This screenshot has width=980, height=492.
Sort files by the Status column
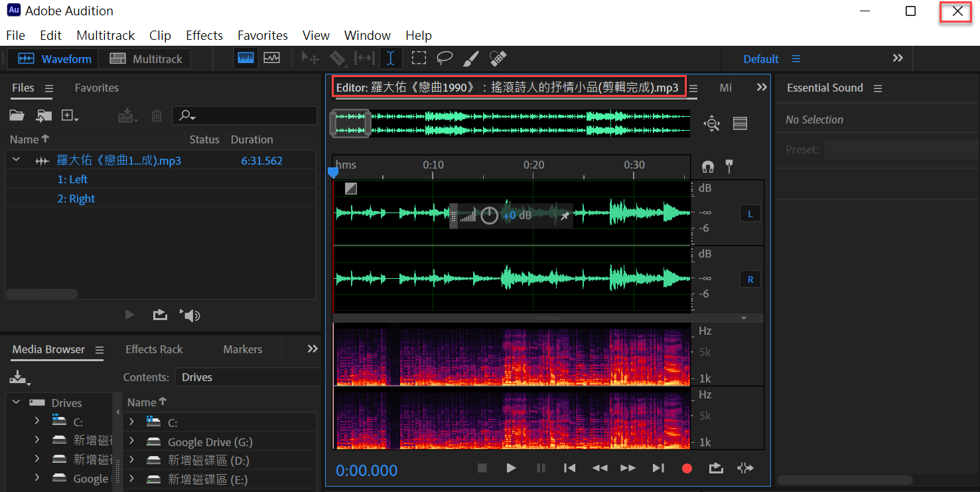click(x=204, y=139)
